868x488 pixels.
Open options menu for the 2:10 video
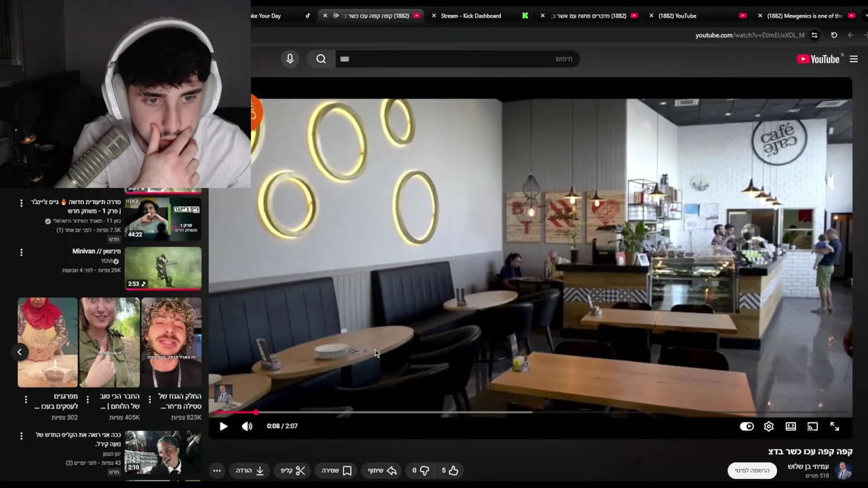[x=21, y=436]
